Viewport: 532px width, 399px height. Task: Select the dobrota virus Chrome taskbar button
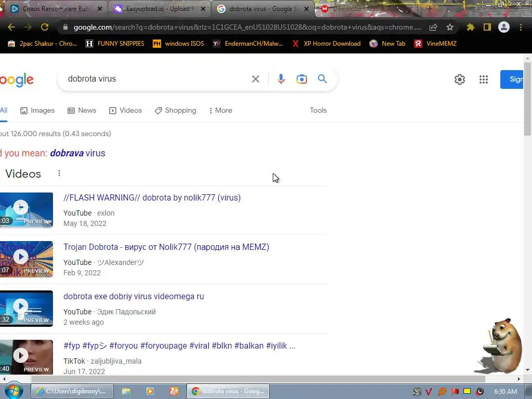[x=228, y=391]
